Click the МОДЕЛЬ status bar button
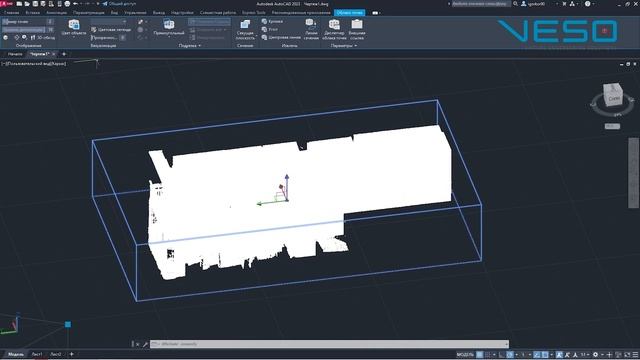 pos(465,354)
